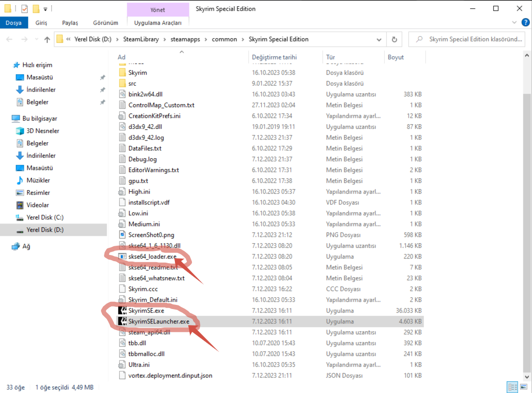Click the Skyrim.ccc file icon
Screen dimensions: 532x393
click(122, 289)
